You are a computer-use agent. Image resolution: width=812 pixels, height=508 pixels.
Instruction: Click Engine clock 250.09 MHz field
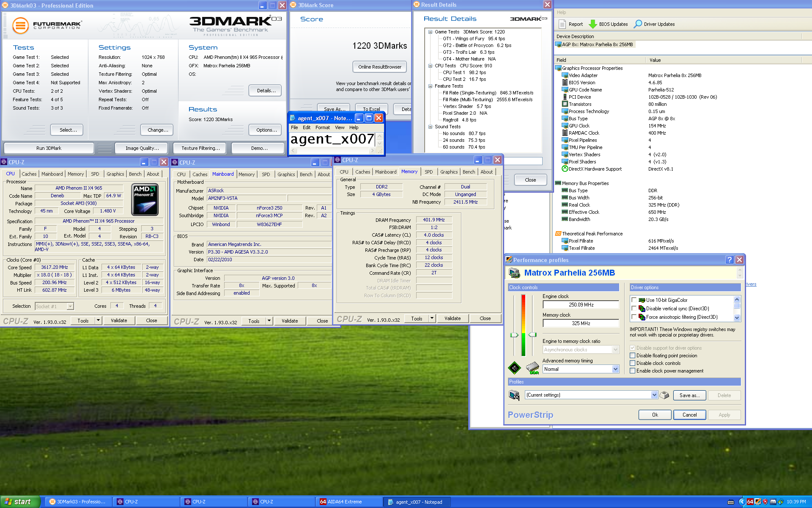(x=581, y=305)
